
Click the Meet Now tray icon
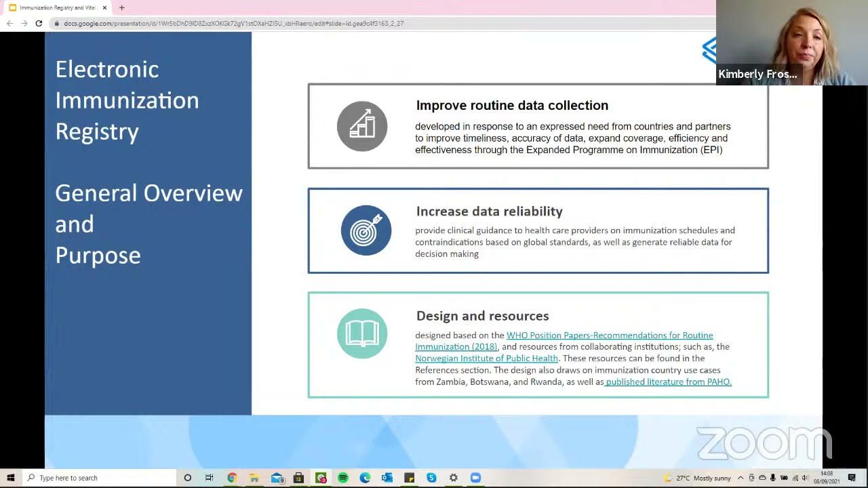coord(751,478)
